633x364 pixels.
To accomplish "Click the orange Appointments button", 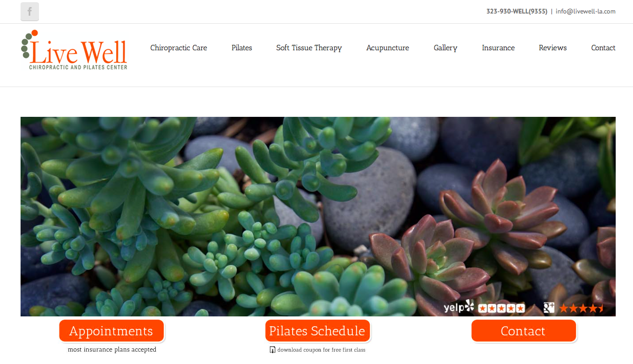I will click(x=111, y=331).
